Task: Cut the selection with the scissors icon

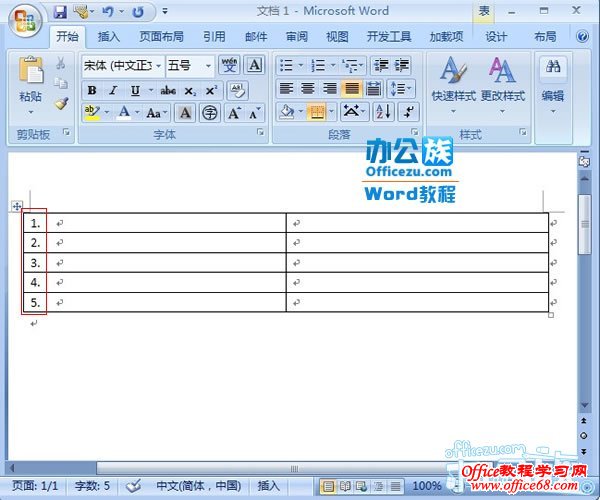Action: 60,63
